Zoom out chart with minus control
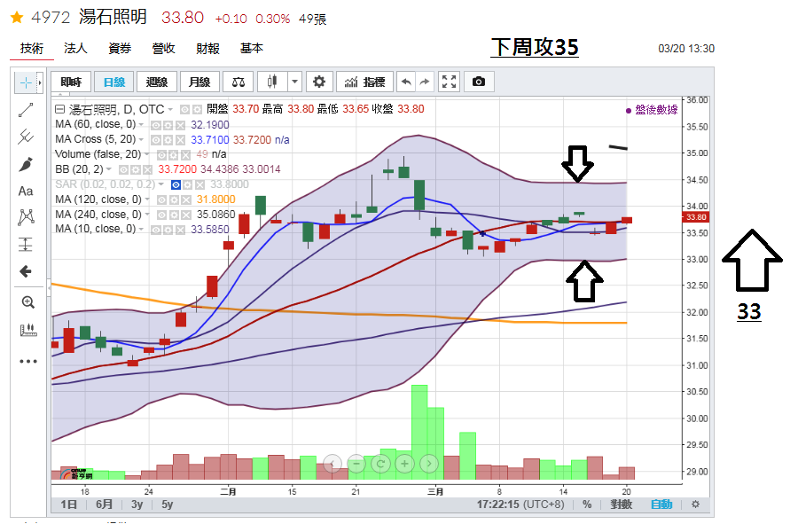 (x=356, y=464)
